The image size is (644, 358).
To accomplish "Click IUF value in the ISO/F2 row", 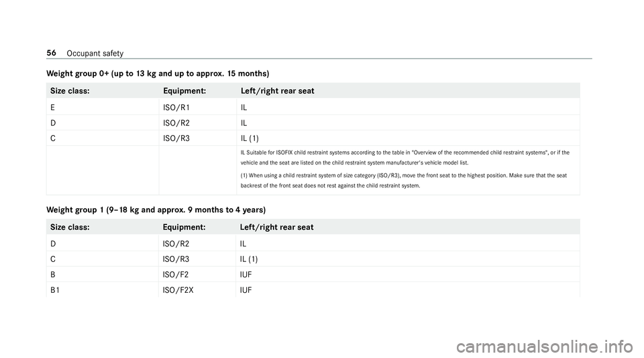I will point(246,275).
